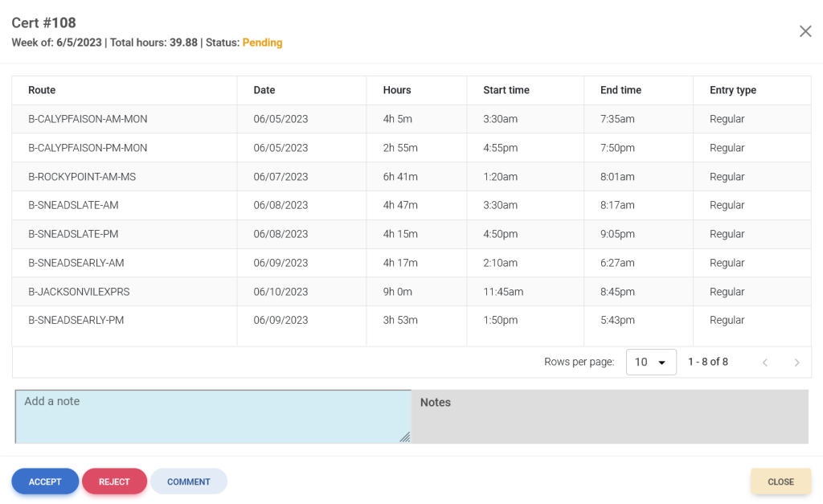This screenshot has height=504, width=823.
Task: Click the Accept button
Action: tap(45, 481)
